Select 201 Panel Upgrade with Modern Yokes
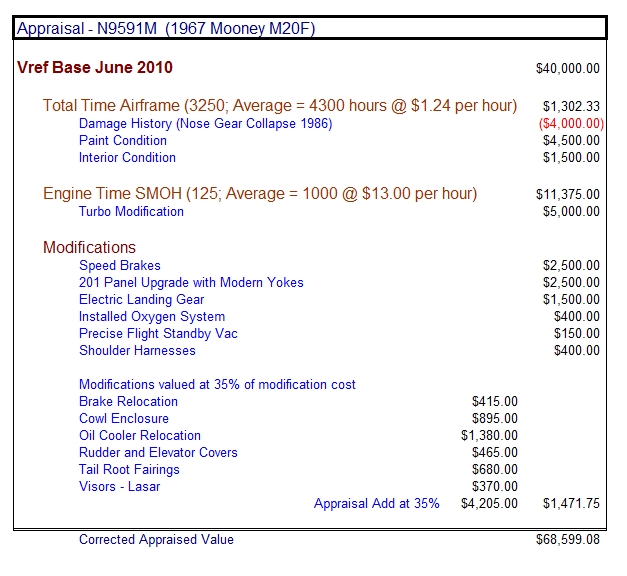This screenshot has height=576, width=627. 191,283
